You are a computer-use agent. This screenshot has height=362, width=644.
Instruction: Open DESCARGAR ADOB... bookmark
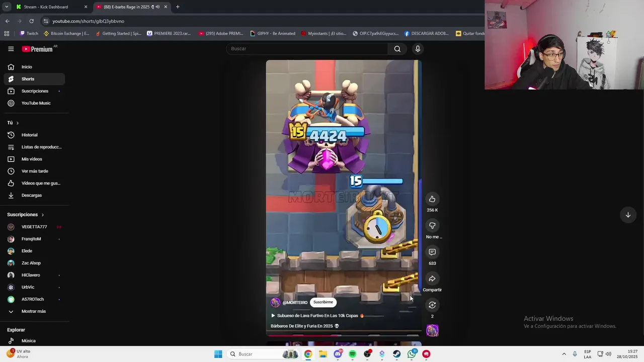pyautogui.click(x=426, y=34)
